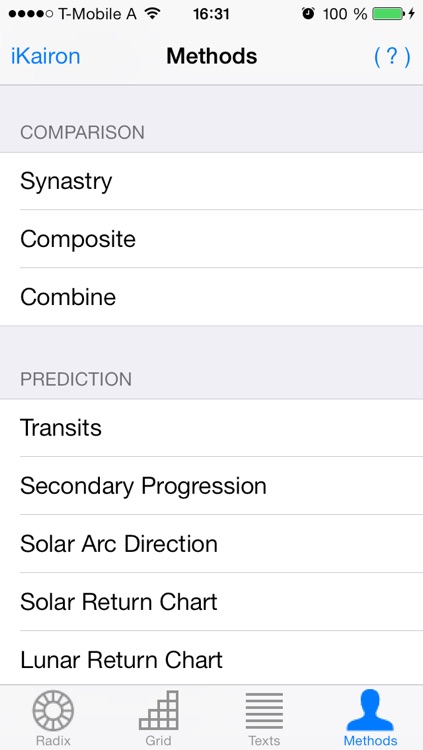
Task: Choose Solar Return Chart
Action: (212, 602)
